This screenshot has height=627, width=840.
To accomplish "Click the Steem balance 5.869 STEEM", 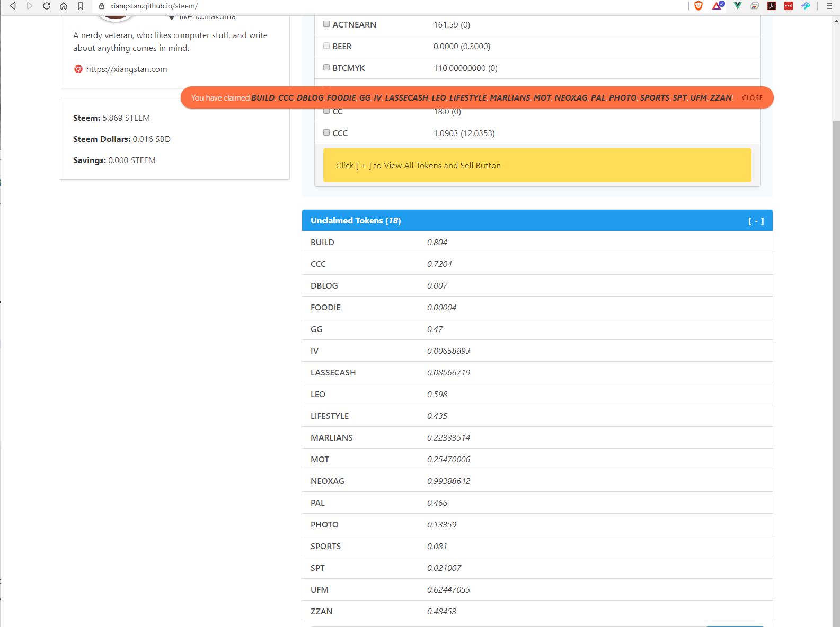I will (x=111, y=118).
